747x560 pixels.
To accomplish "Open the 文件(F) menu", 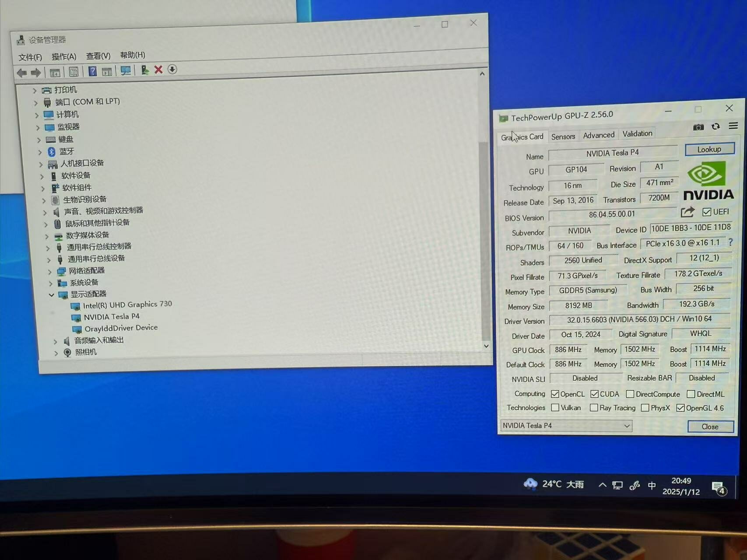I will click(x=30, y=57).
